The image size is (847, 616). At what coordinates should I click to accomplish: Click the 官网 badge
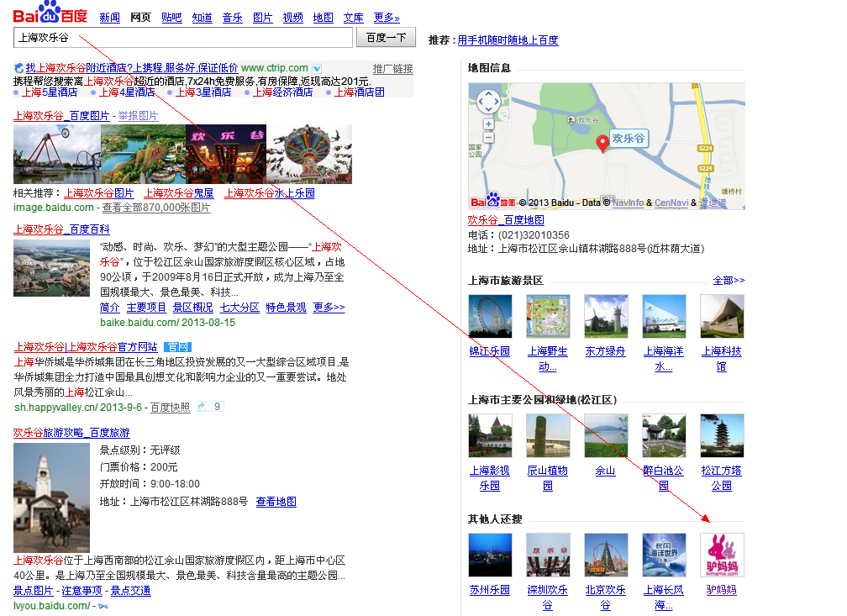(x=177, y=347)
